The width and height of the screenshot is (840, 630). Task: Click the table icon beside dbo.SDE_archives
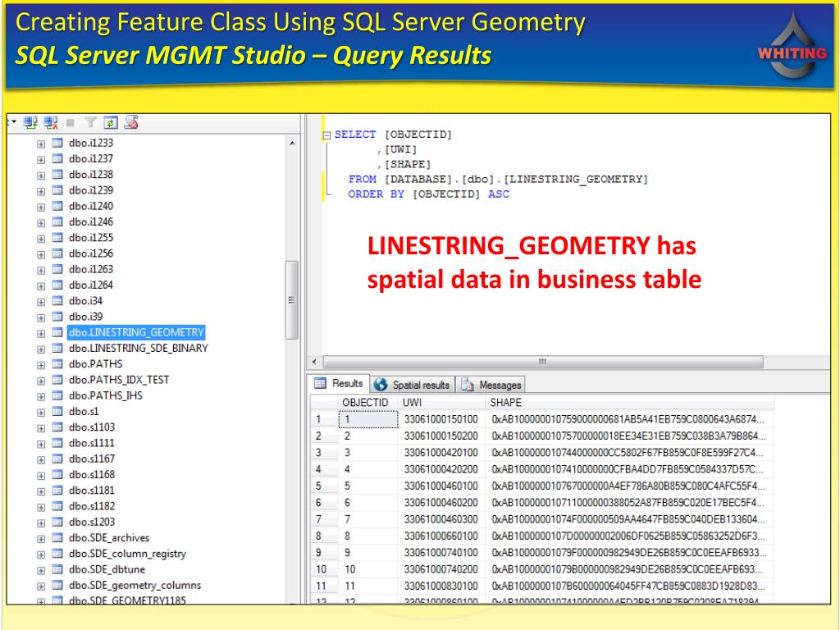click(x=57, y=538)
